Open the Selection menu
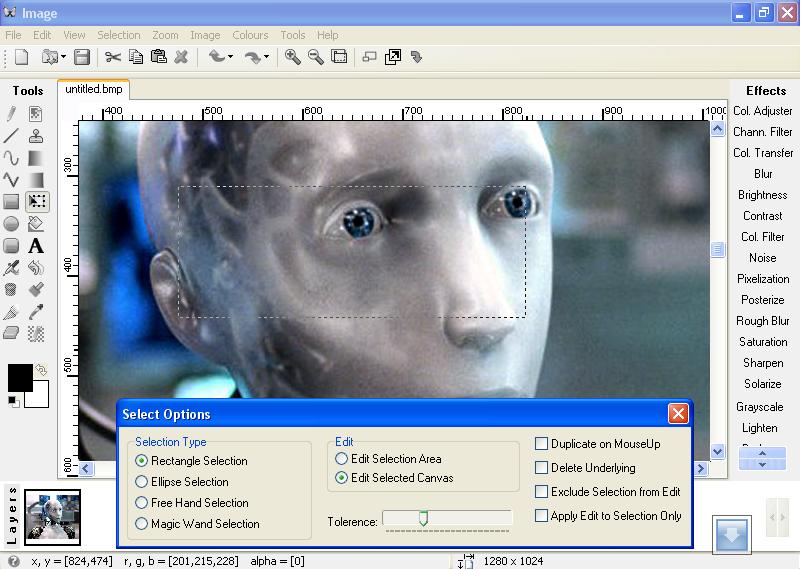The width and height of the screenshot is (802, 569). point(119,35)
